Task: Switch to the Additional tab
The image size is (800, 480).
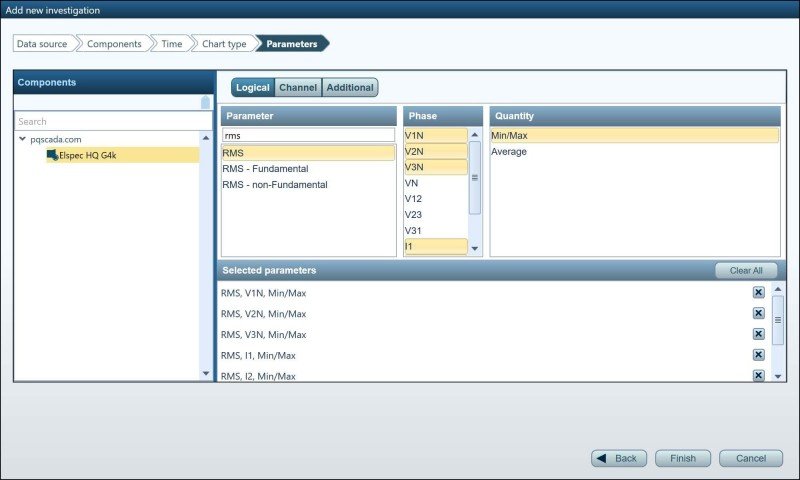Action: (x=350, y=87)
